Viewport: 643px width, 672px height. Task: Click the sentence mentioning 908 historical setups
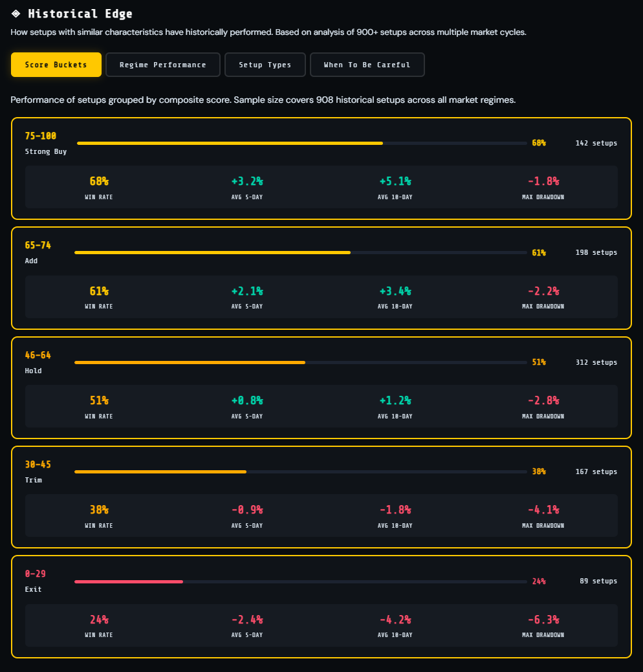click(263, 100)
